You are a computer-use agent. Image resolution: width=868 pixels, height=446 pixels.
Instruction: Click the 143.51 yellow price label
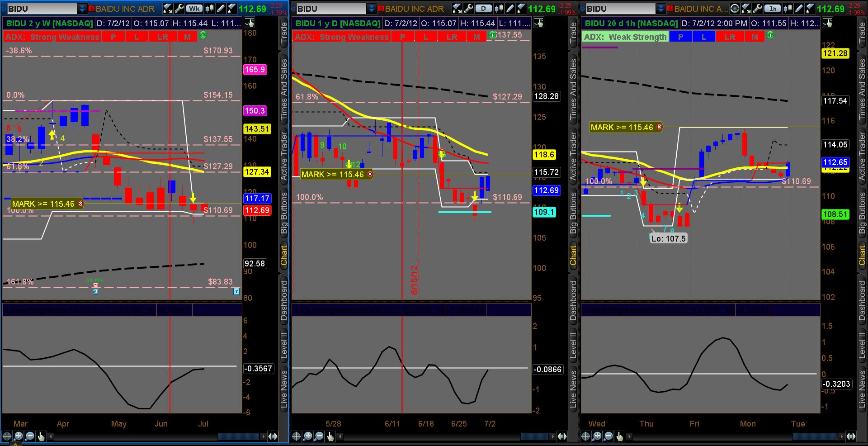tap(257, 128)
